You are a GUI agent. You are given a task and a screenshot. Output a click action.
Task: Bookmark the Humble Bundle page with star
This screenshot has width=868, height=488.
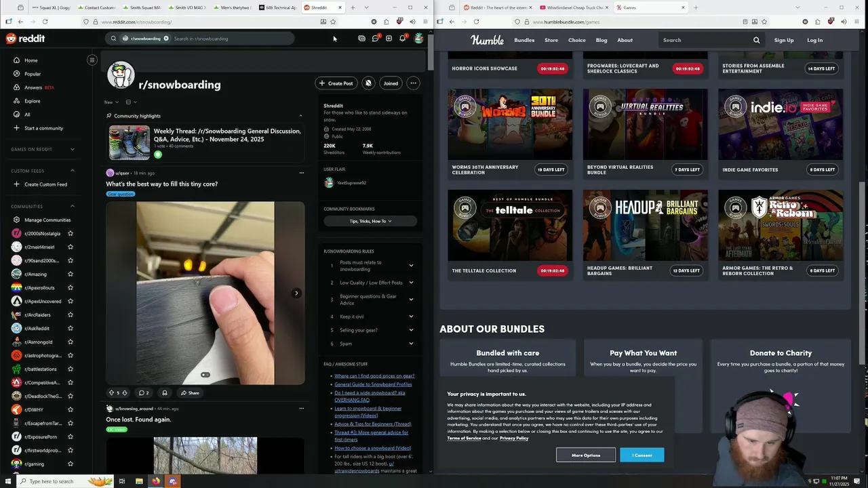[x=764, y=22]
